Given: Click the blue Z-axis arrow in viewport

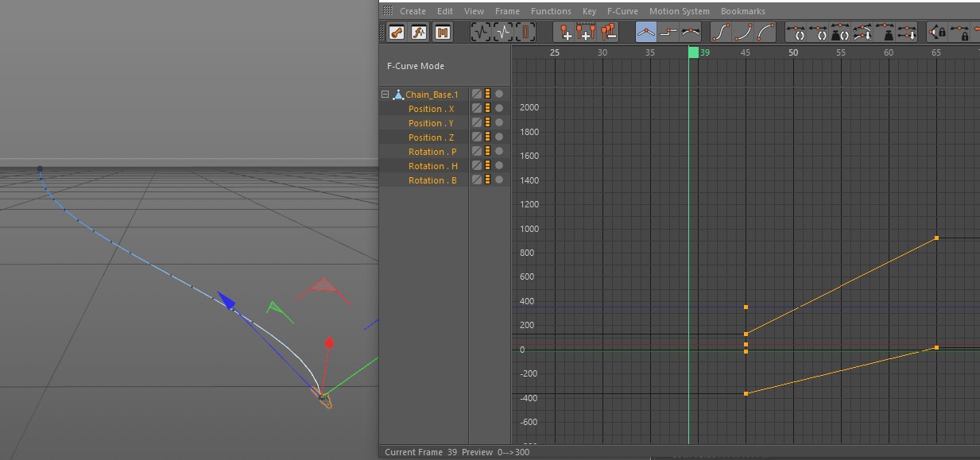Looking at the screenshot, I should (227, 300).
